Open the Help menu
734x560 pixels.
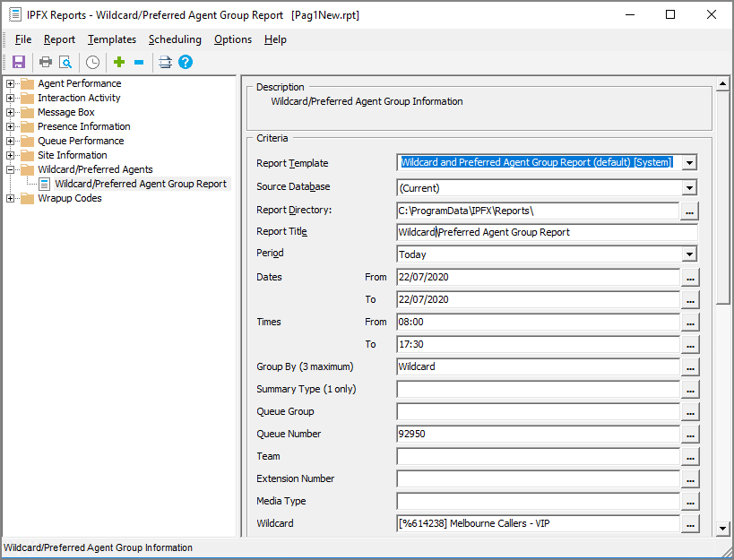point(275,39)
